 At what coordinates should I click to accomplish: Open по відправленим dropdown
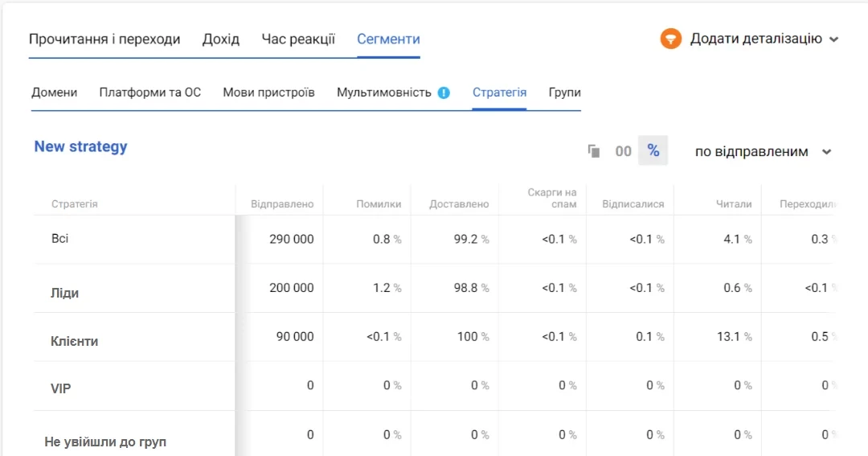click(x=764, y=151)
